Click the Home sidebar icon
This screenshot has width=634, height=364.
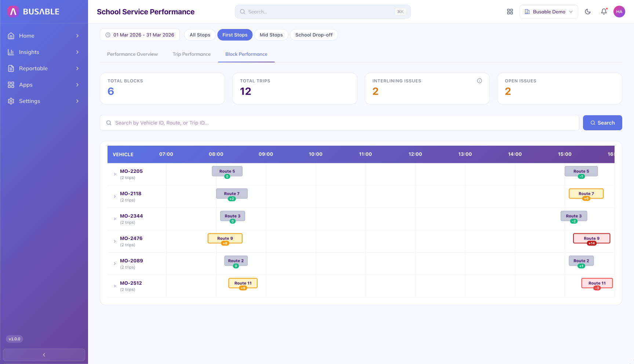[11, 36]
